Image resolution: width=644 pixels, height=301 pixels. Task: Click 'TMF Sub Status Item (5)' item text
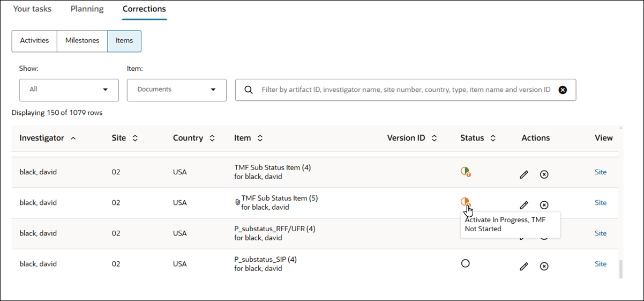tap(280, 198)
